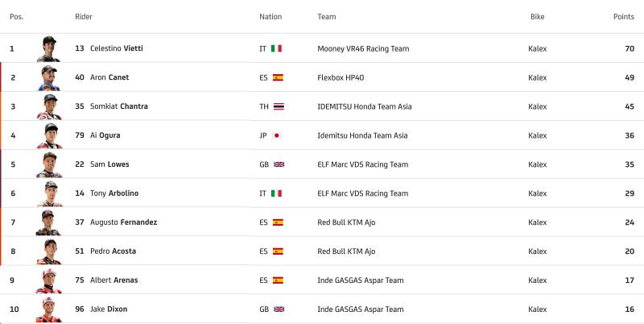Screen dimensions: 644x324
Task: Click the Japanese flag next to Ai Ogura
Action: coord(277,135)
